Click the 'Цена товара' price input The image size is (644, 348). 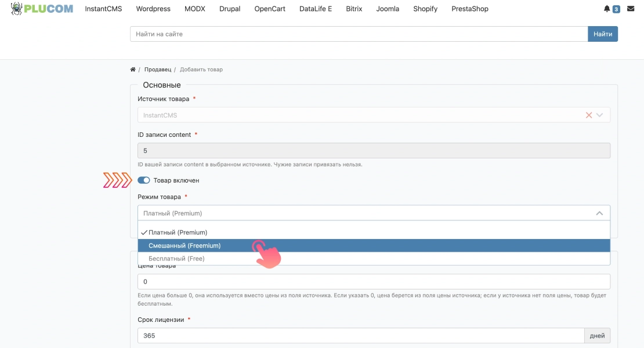[374, 281]
